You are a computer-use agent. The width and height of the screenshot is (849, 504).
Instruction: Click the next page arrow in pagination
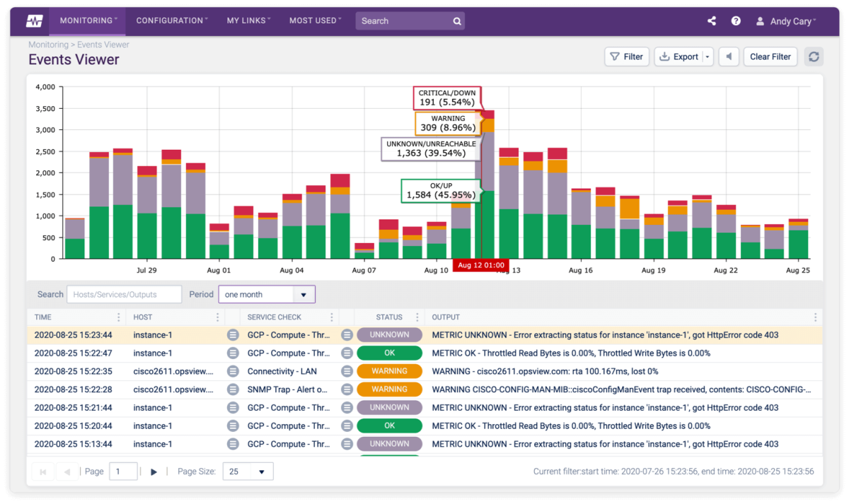(154, 471)
